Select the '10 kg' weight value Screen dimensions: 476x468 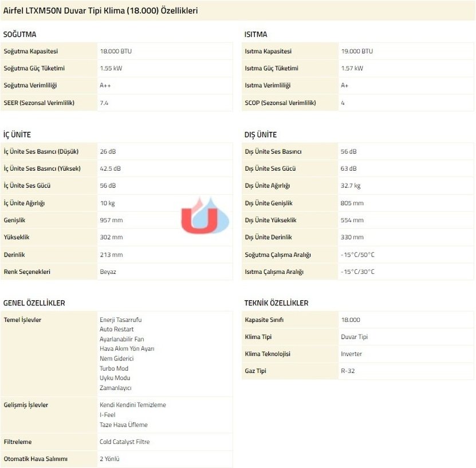107,203
